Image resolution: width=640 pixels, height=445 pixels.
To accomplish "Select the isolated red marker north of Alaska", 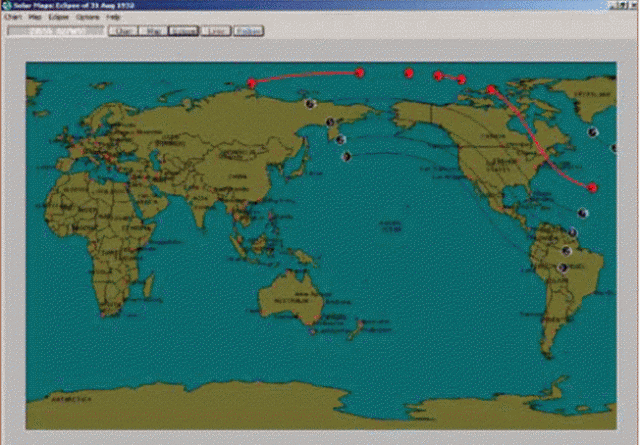I will coord(408,72).
